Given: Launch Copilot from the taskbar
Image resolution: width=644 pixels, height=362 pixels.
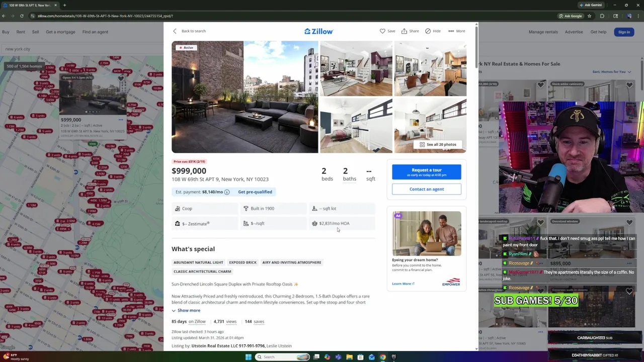Looking at the screenshot, I should [x=327, y=357].
